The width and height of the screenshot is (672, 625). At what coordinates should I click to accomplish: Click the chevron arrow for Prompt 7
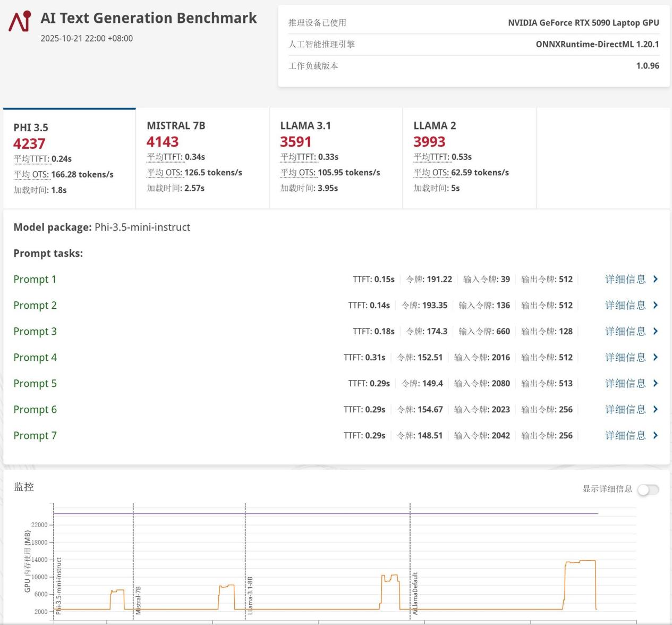(656, 435)
